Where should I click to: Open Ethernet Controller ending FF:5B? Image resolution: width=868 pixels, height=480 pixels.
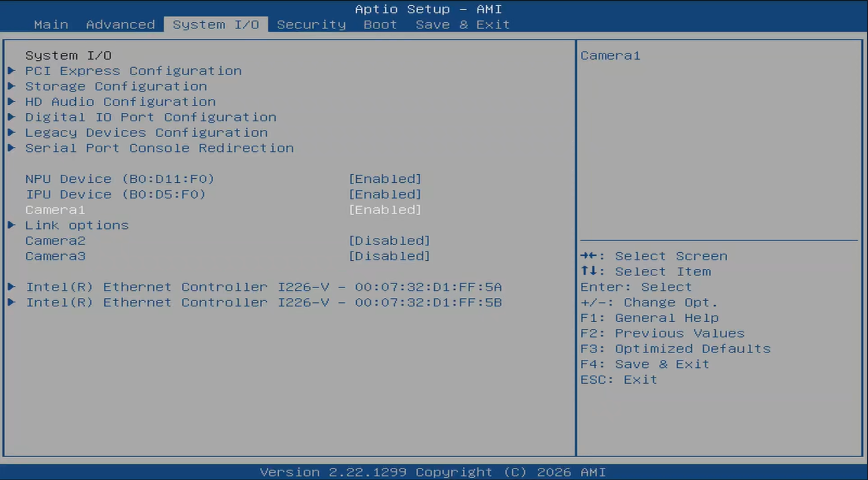pos(264,302)
